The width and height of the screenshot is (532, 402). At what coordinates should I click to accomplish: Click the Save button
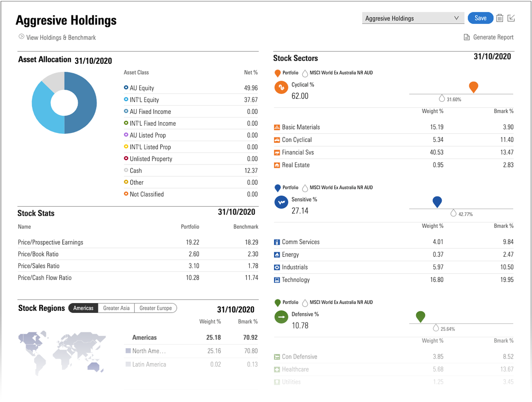480,18
